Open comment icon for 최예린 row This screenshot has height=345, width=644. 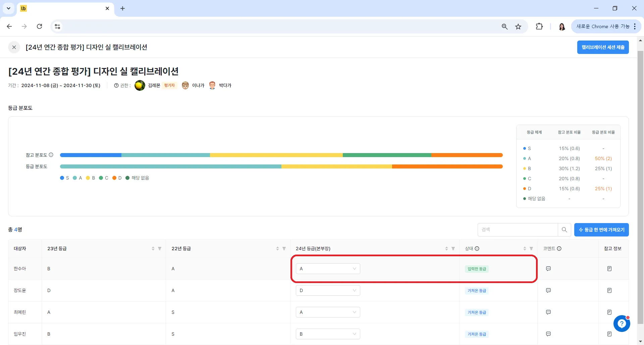548,312
